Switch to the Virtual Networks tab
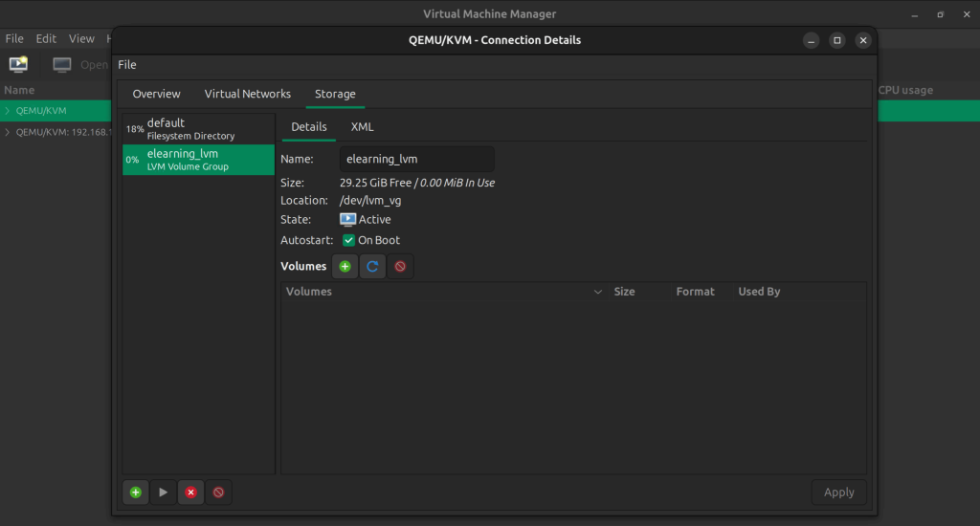Image resolution: width=980 pixels, height=526 pixels. point(248,94)
